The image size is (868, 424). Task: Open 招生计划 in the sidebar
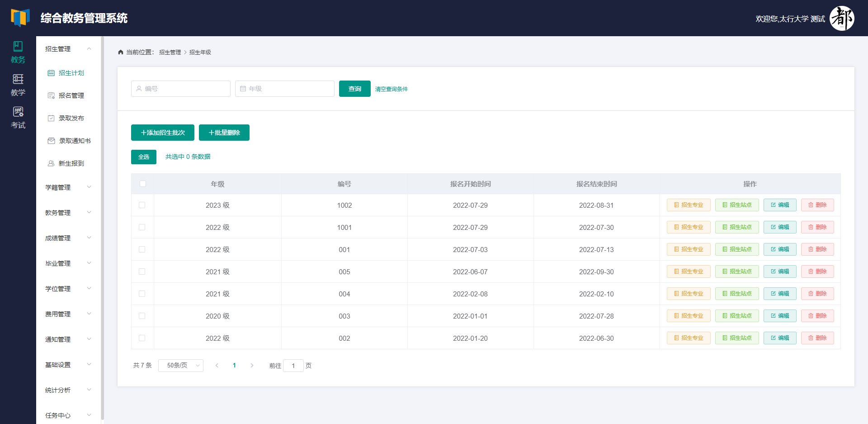68,73
